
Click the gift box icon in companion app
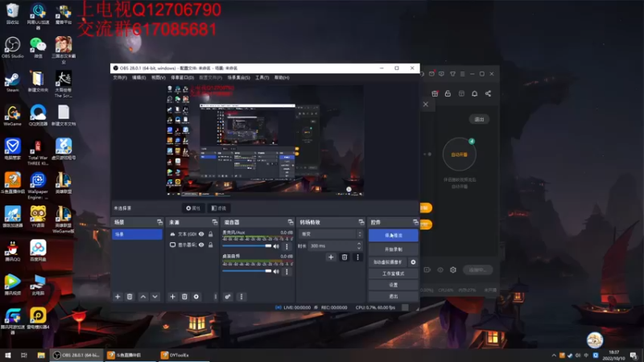435,93
